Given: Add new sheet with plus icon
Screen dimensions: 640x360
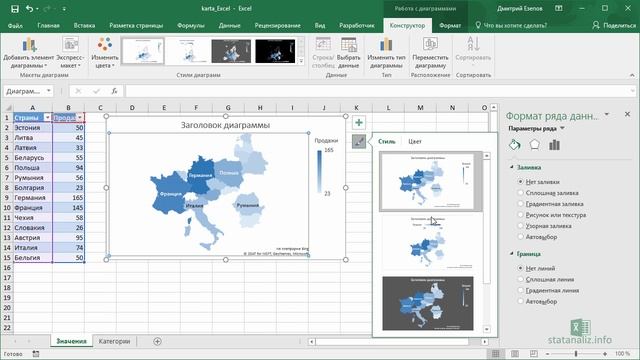Looking at the screenshot, I should 157,341.
